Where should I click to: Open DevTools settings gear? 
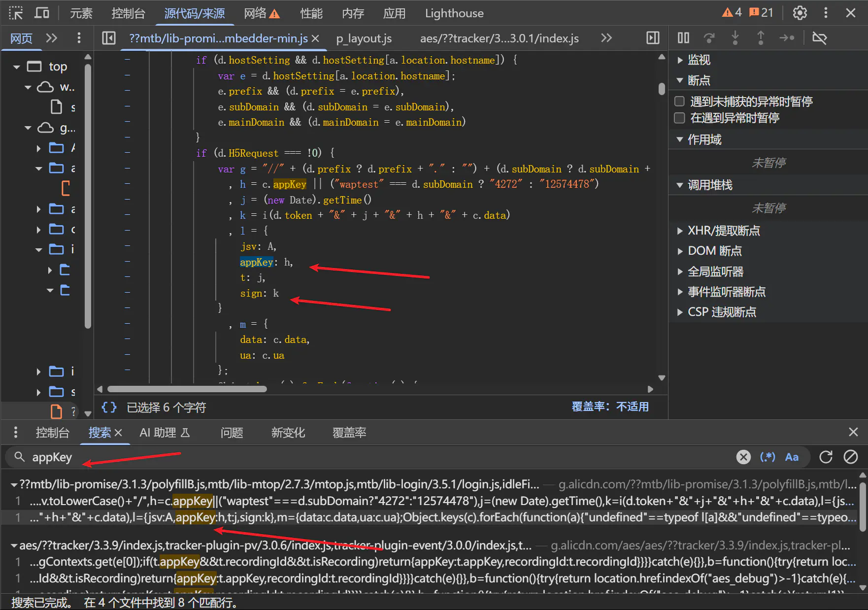click(x=800, y=13)
